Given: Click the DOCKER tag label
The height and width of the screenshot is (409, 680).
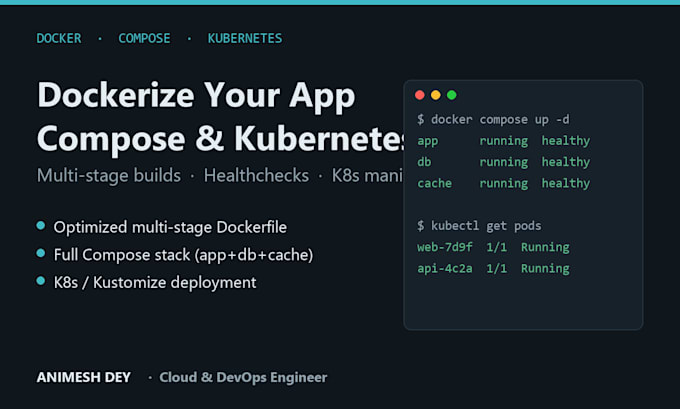Looking at the screenshot, I should click(x=59, y=39).
